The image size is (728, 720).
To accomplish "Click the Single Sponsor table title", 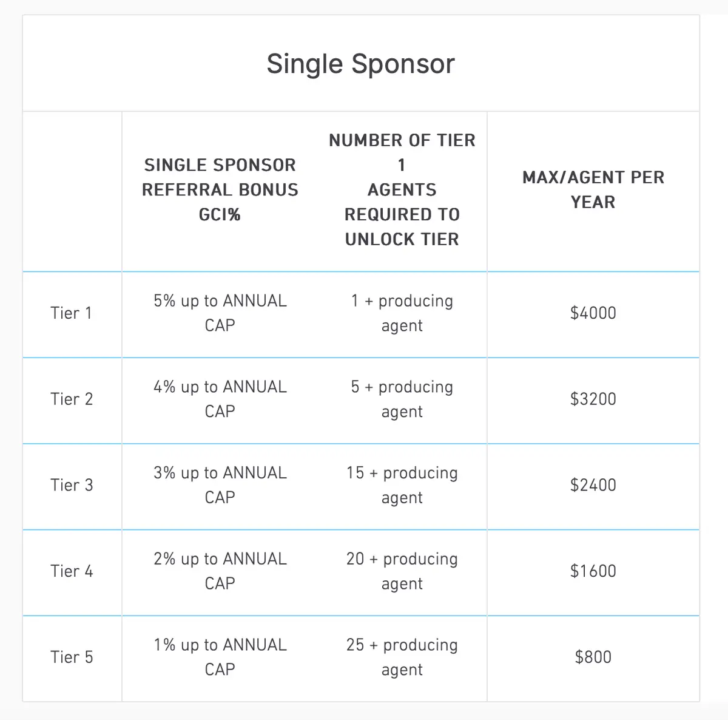I will point(361,64).
